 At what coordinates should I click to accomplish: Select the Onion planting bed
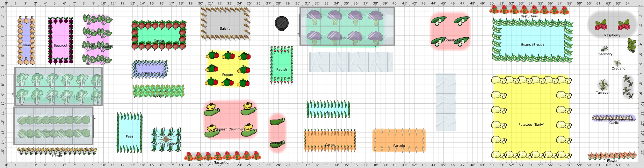tap(26, 40)
